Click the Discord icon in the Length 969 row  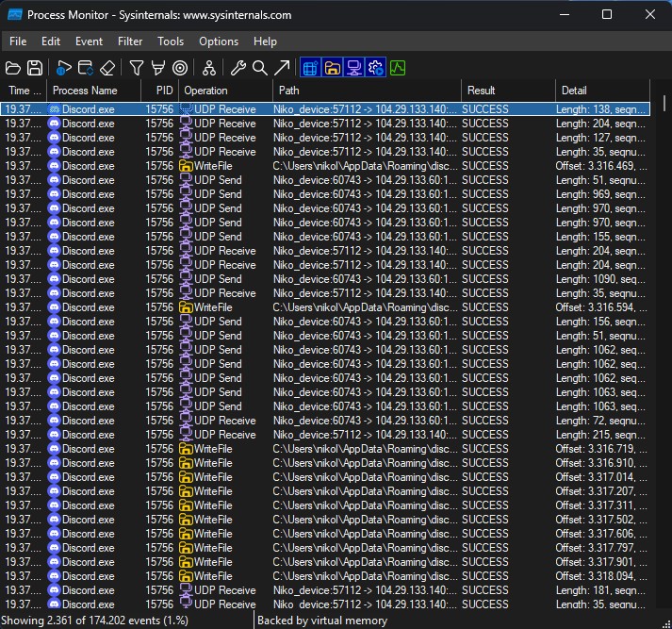(54, 194)
